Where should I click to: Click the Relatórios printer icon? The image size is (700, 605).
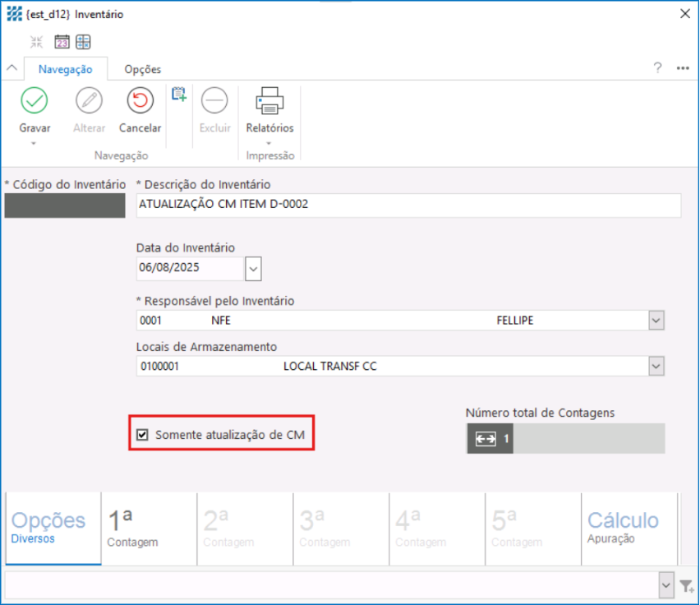pyautogui.click(x=269, y=100)
